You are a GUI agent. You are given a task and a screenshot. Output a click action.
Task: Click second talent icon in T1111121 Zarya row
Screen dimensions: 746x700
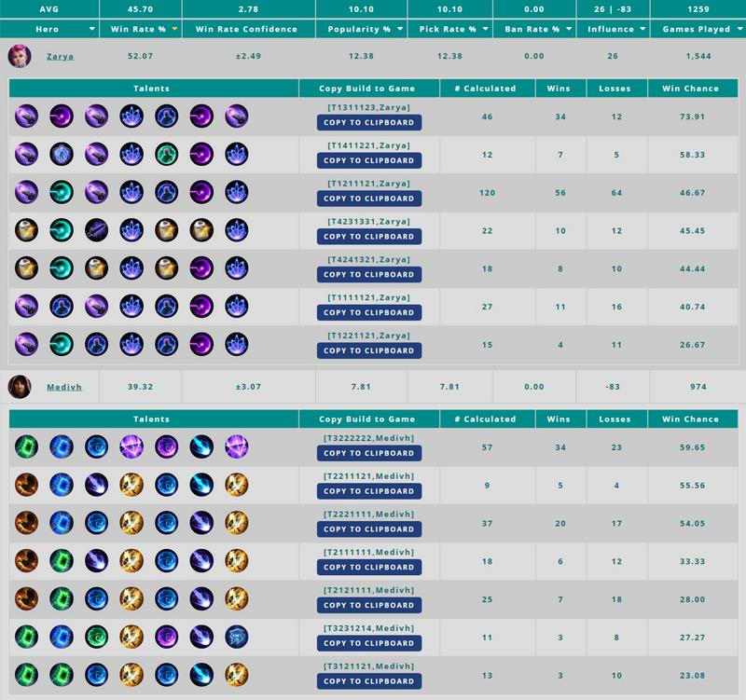pos(62,307)
